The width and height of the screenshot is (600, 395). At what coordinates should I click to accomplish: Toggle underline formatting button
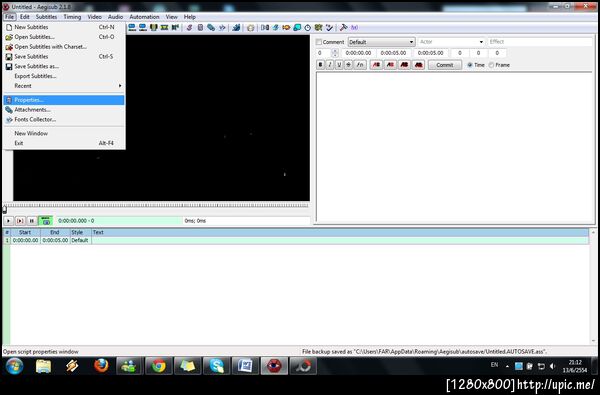339,65
